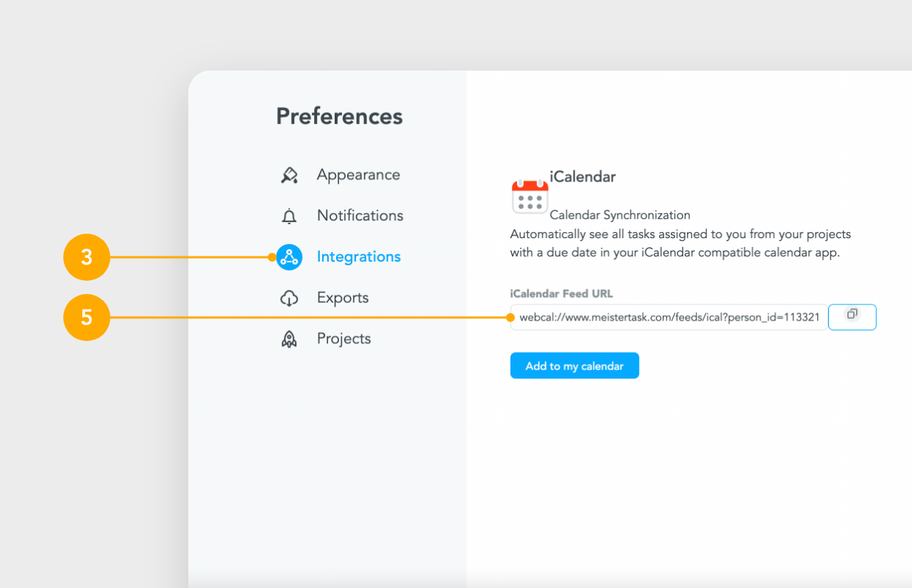Copy the feed URL with the copy icon
Screen dimensions: 912x588
pyautogui.click(x=852, y=317)
